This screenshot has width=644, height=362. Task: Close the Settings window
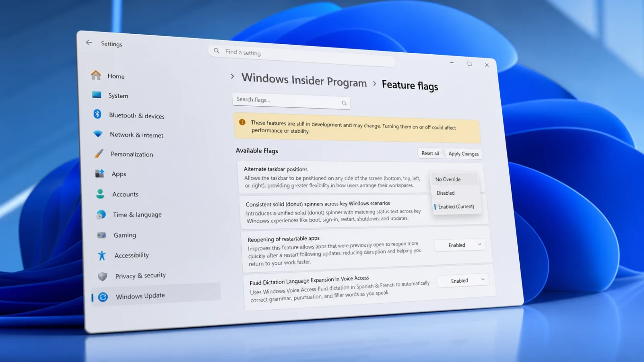point(487,65)
